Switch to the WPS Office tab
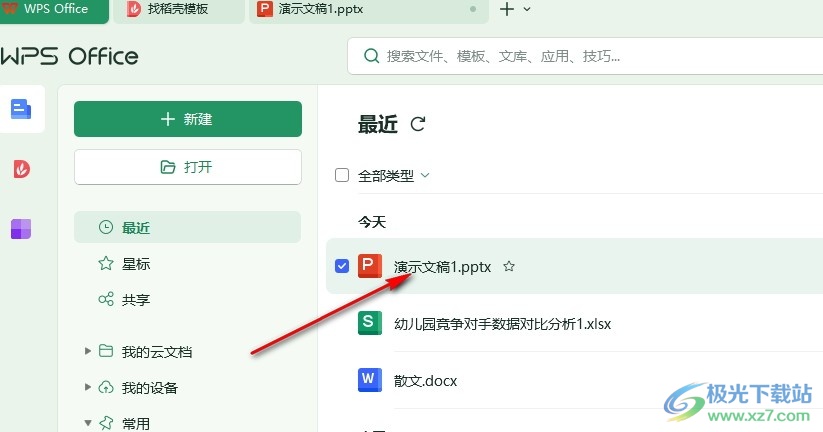823x432 pixels. [x=54, y=10]
